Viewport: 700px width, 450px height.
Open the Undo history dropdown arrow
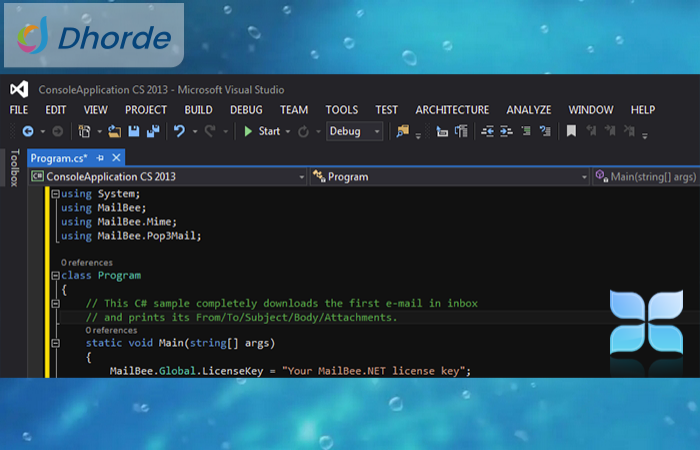pos(195,132)
